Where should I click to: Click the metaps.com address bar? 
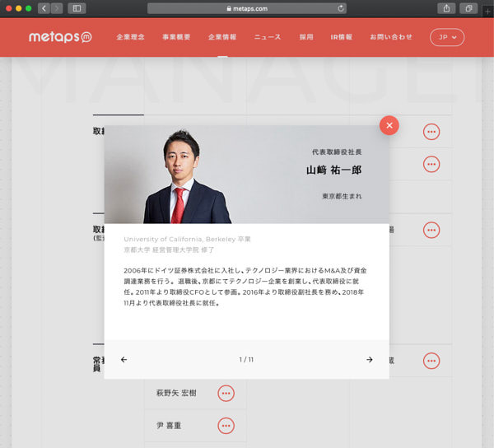point(247,8)
